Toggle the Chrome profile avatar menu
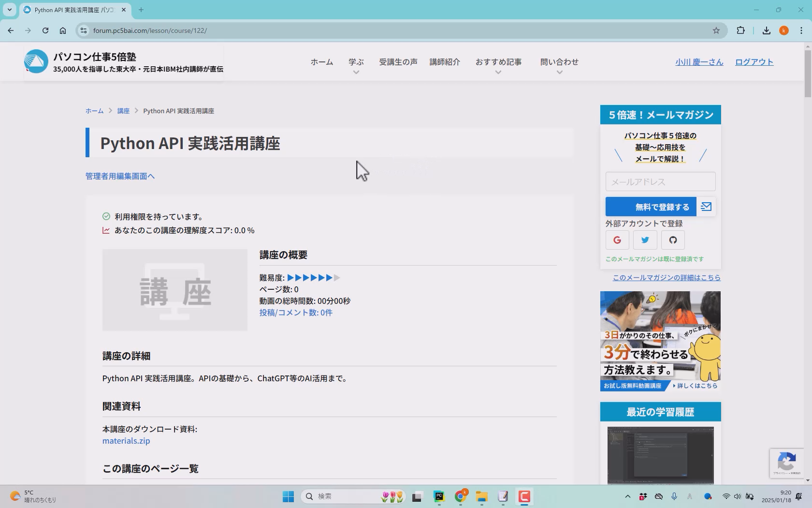 [783, 30]
